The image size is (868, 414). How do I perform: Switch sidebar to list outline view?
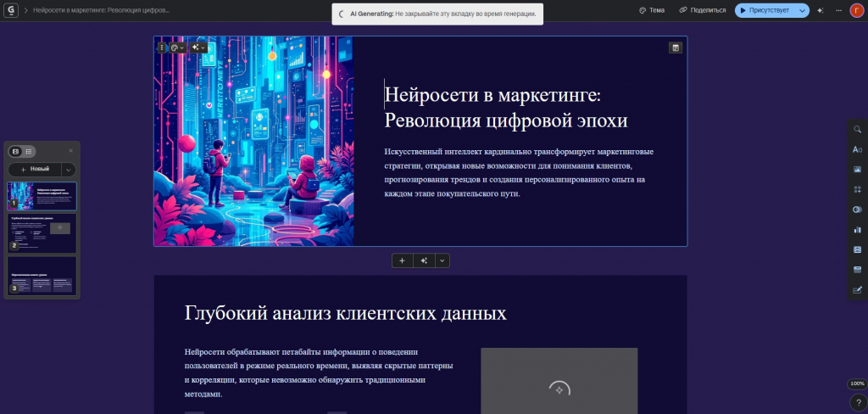click(x=29, y=151)
